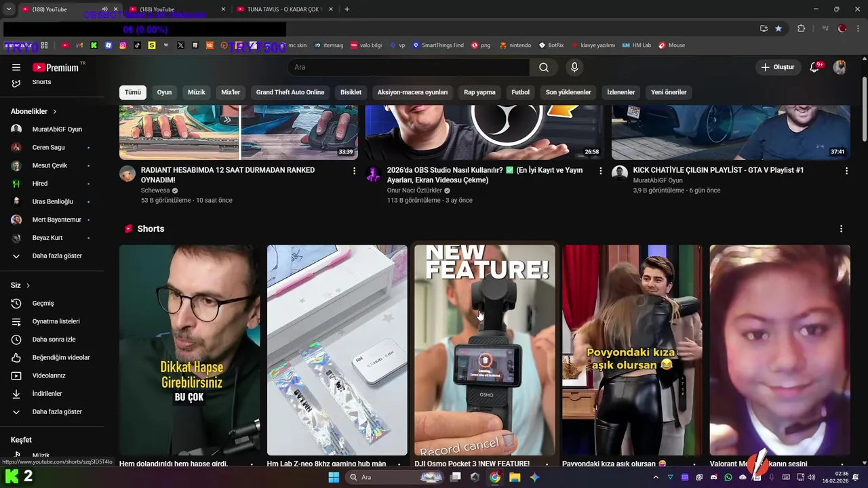Open SmartThings Find bookmark
The height and width of the screenshot is (488, 868).
coord(438,45)
